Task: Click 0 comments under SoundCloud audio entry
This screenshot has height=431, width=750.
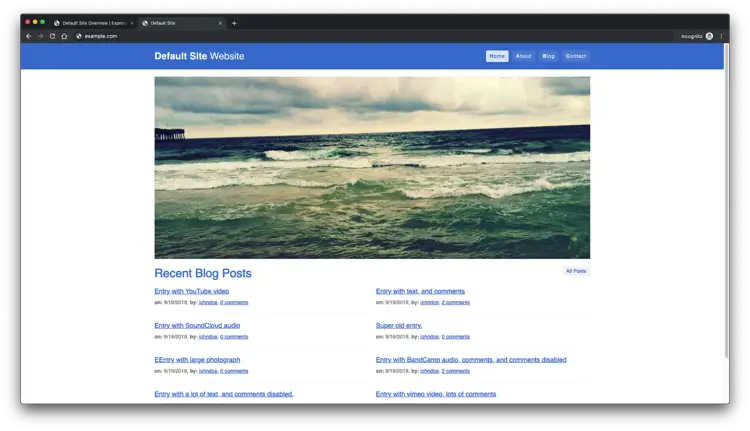Action: pos(234,337)
